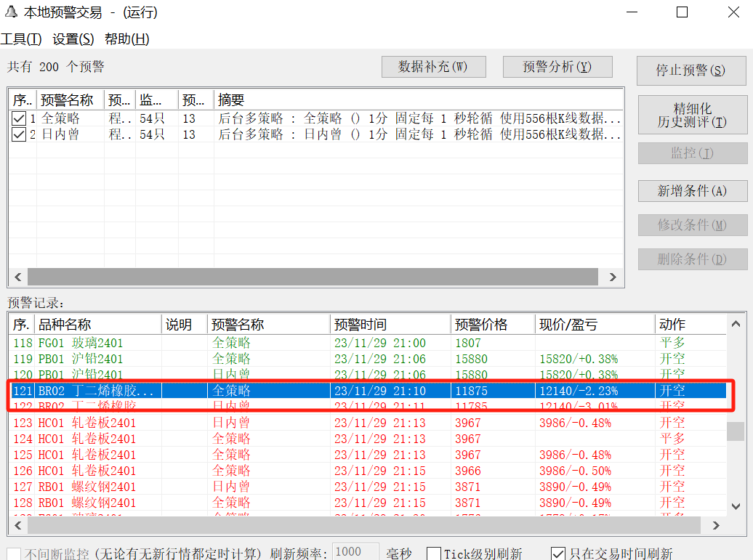Select record 128 RB01 螺纹钢2401
The width and height of the screenshot is (753, 560).
367,503
